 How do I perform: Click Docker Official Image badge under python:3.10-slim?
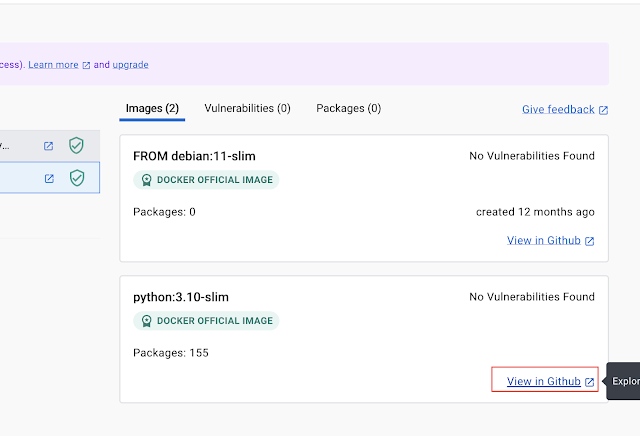206,320
